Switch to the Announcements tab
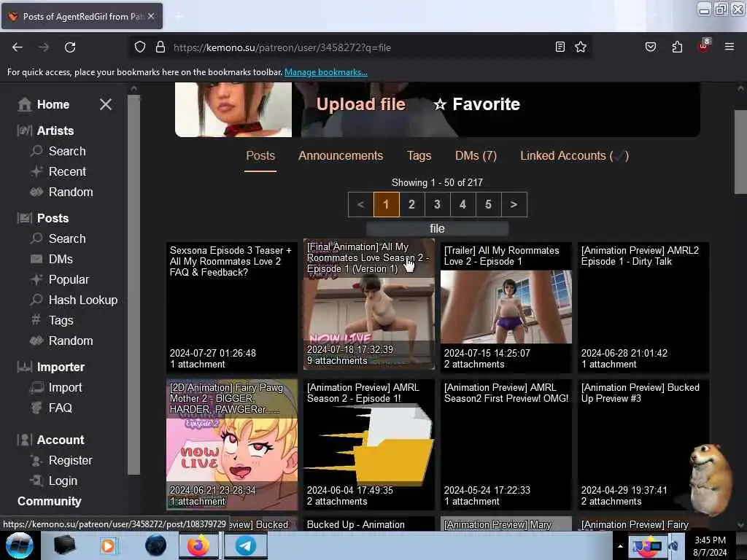747x560 pixels. pyautogui.click(x=341, y=156)
